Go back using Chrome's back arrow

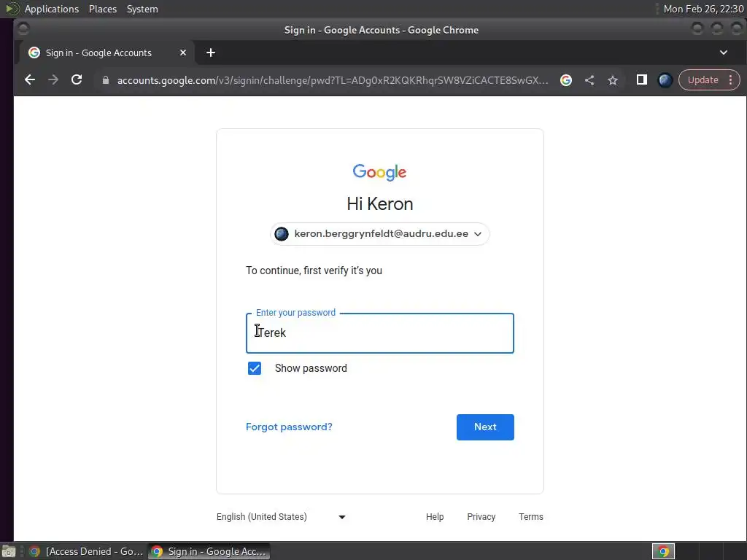[x=29, y=80]
